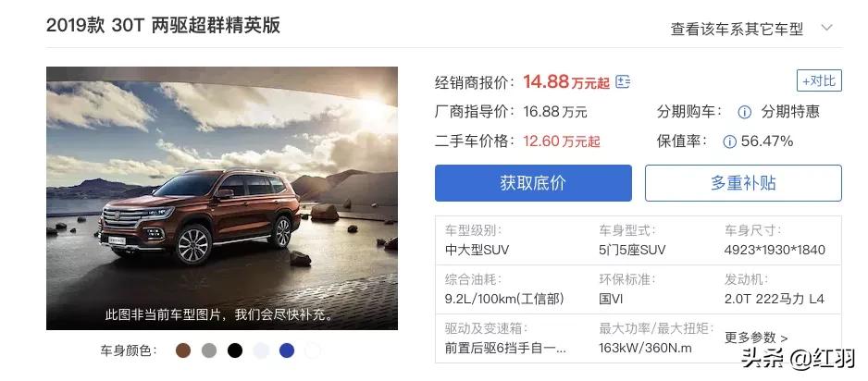The image size is (868, 381).
Task: Expand the 查看该车系其它车型 dropdown chevron
Action: pyautogui.click(x=826, y=28)
